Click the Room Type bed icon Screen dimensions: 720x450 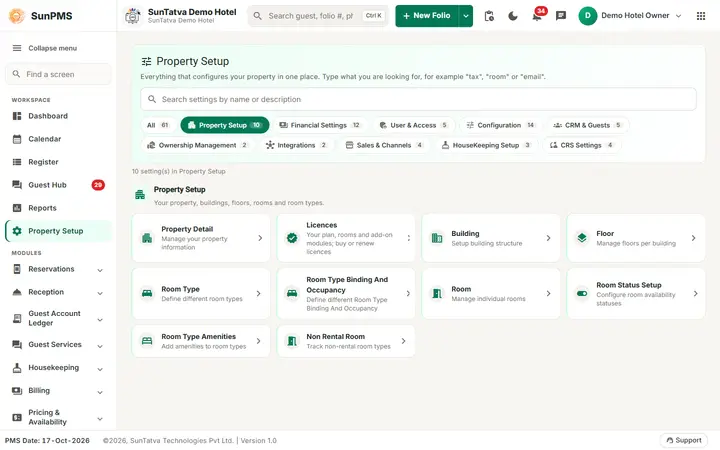pos(147,293)
